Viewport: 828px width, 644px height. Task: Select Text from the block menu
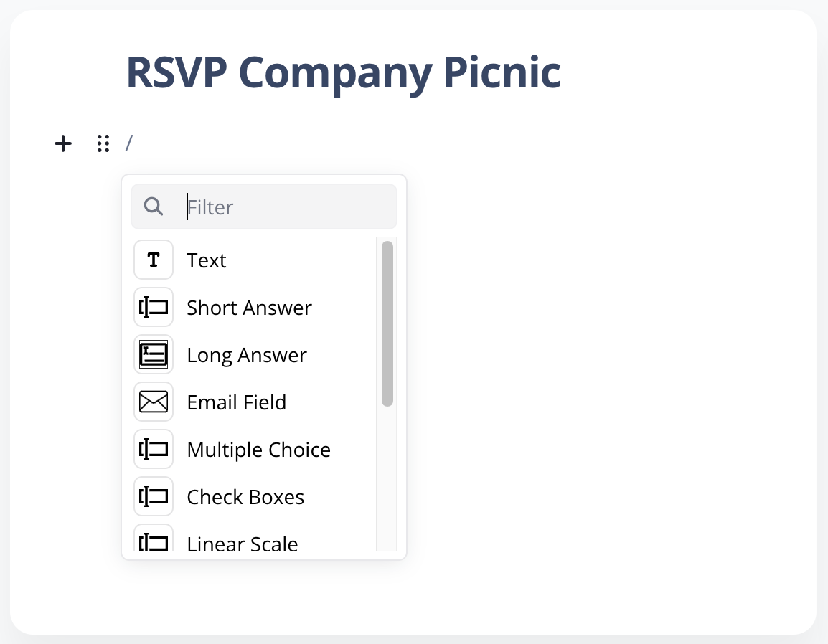tap(207, 260)
